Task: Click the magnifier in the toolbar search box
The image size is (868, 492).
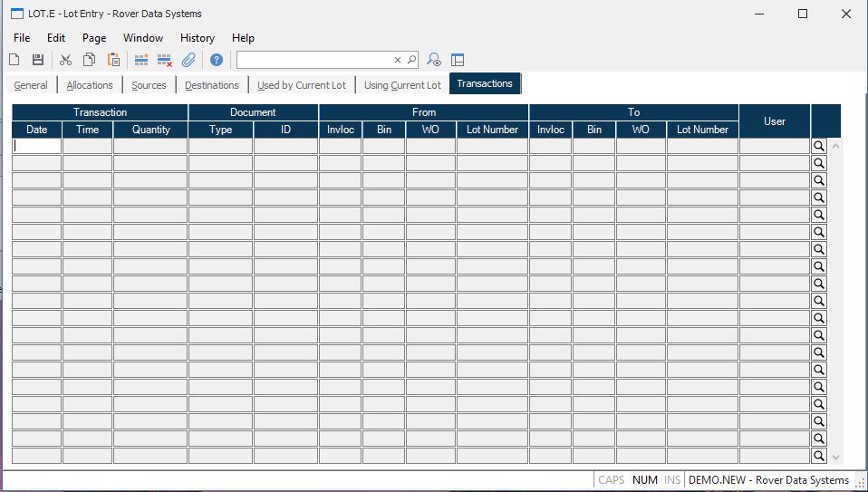Action: coord(411,60)
